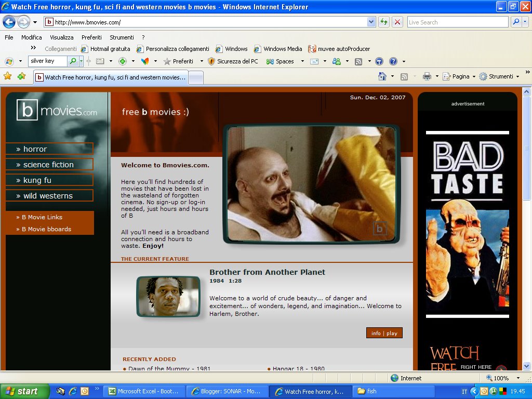Viewport: 532px width, 399px height.
Task: Click the Internet Explorer quick launch icon
Action: click(73, 391)
